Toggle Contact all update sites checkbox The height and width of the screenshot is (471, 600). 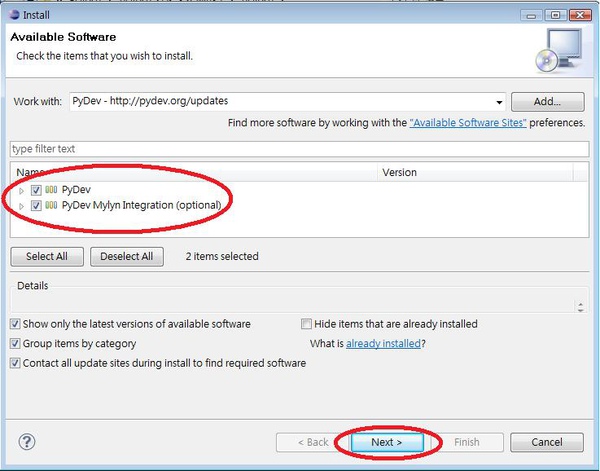15,363
